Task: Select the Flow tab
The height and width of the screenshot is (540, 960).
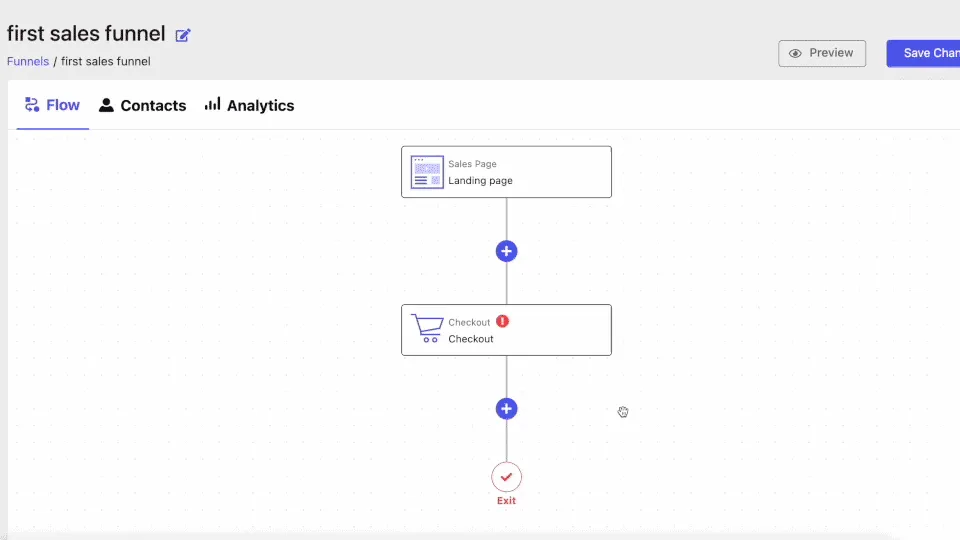Action: 53,105
